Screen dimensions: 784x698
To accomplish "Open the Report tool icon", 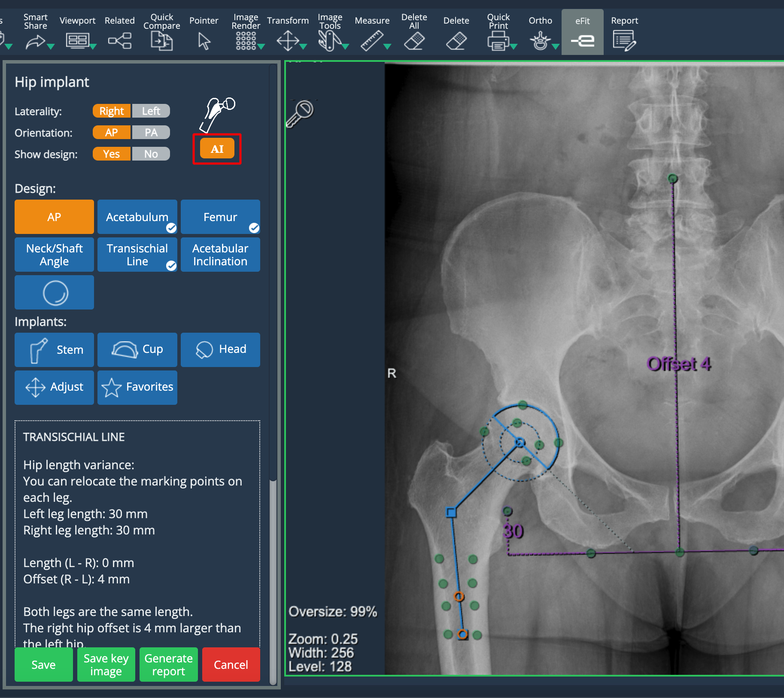I will (624, 41).
